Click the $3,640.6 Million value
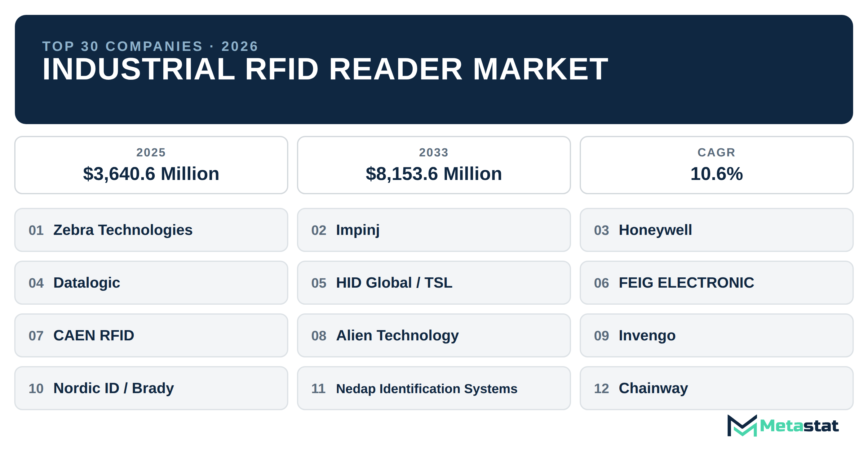Screen dimensions: 868x453 click(x=151, y=174)
